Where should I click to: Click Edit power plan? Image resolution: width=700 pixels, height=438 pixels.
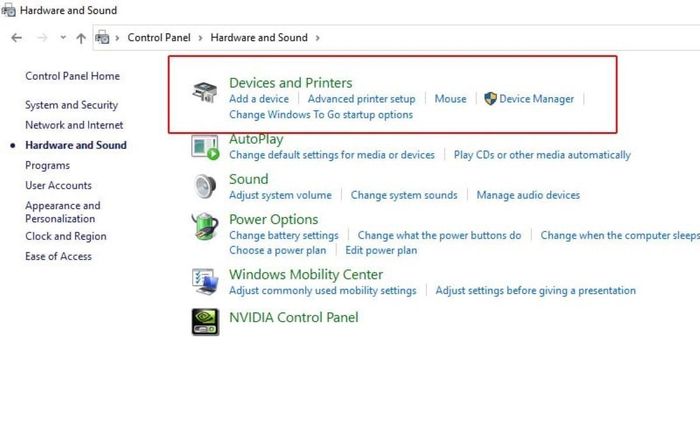381,250
